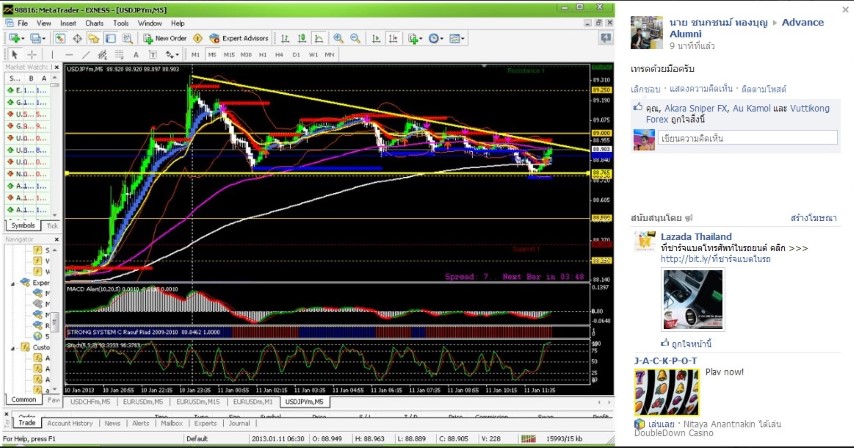This screenshot has height=448, width=854.
Task: Select the equidistant channel tool
Action: pos(102,54)
